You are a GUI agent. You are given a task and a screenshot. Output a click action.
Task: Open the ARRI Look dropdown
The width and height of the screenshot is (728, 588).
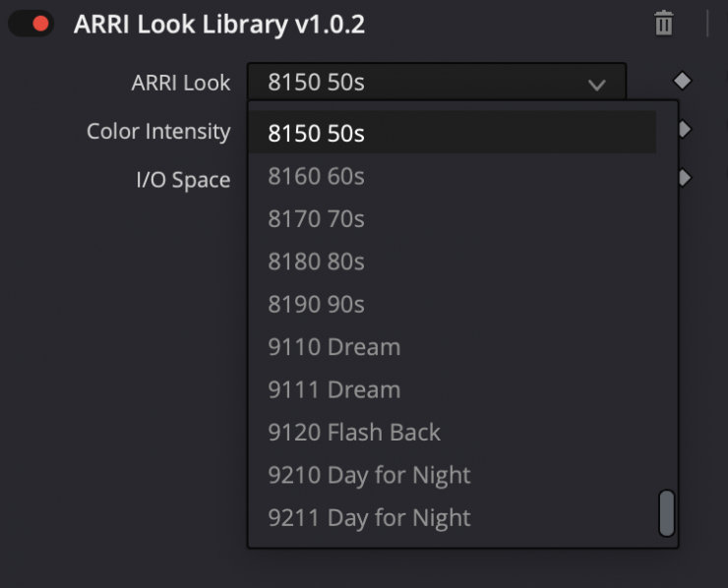(x=437, y=82)
